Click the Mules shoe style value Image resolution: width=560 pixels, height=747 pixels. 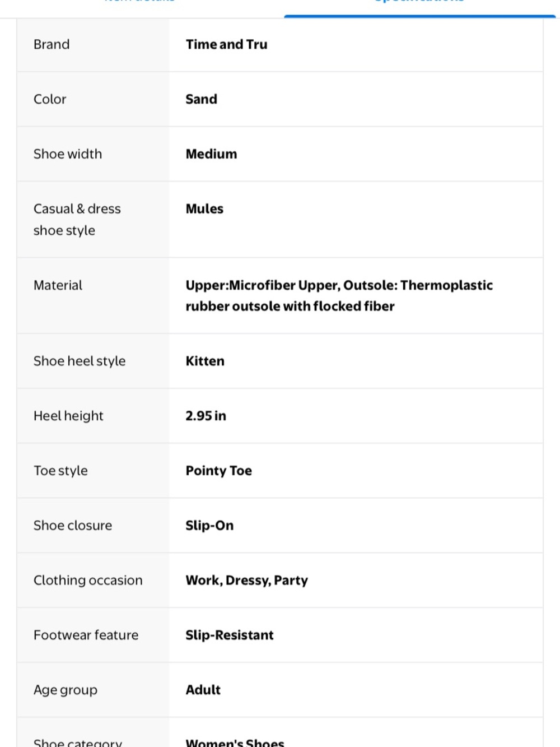204,209
